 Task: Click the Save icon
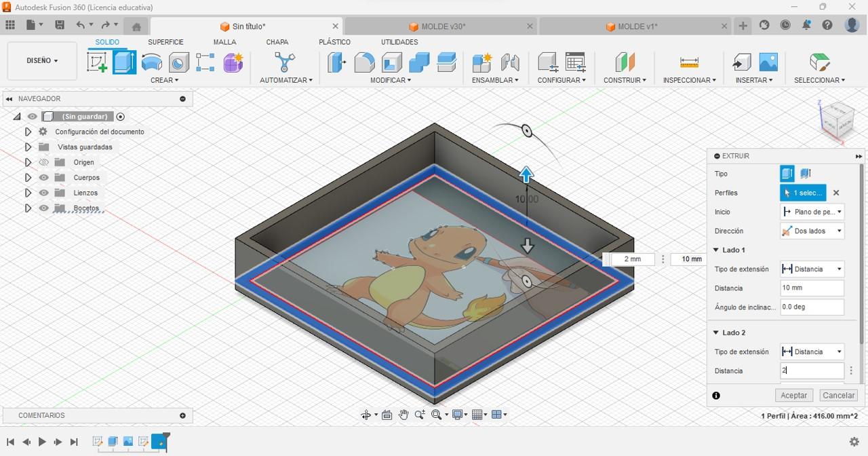point(60,25)
